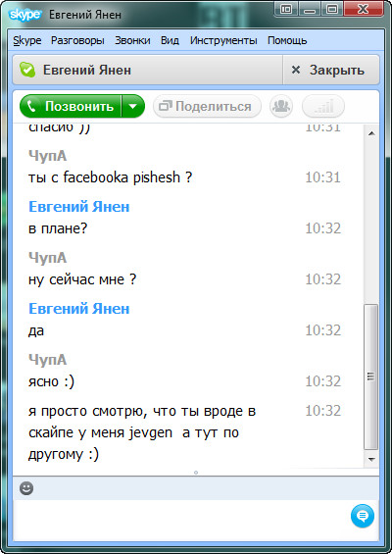Open the Skype menu
Image resolution: width=392 pixels, height=554 pixels.
point(27,40)
